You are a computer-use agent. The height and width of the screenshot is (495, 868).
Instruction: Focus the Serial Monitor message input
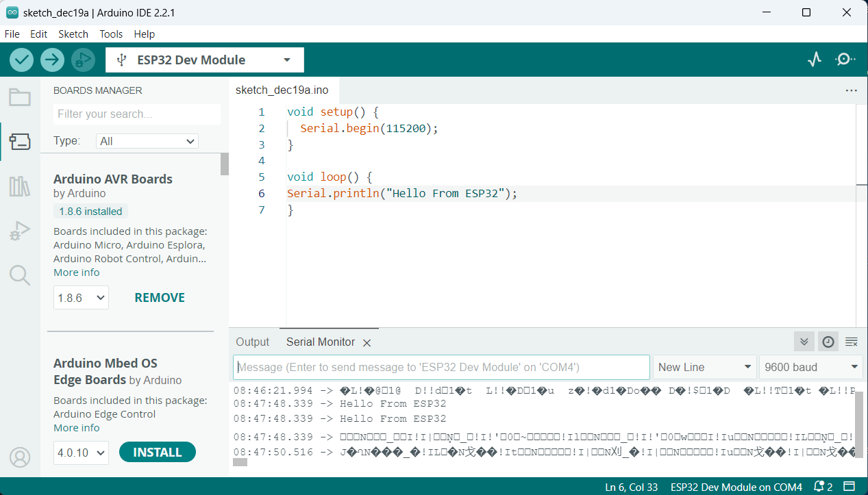tap(441, 367)
